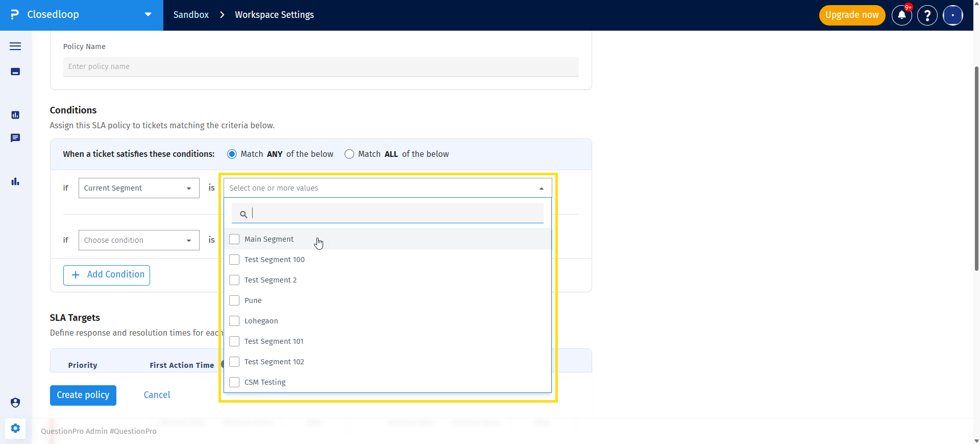Expand the Closedloop product switcher
The image size is (980, 444).
tap(82, 15)
